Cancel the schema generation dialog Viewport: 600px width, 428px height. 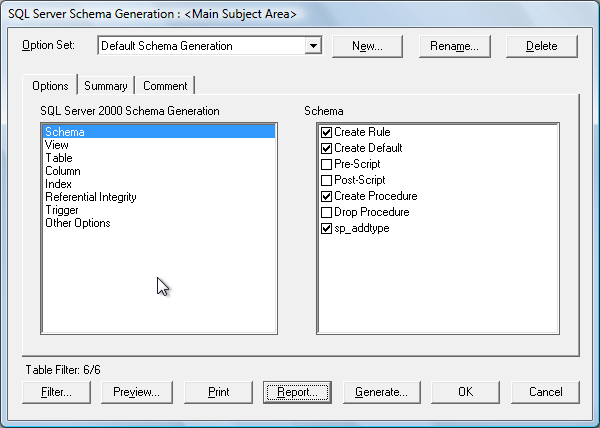coord(545,392)
